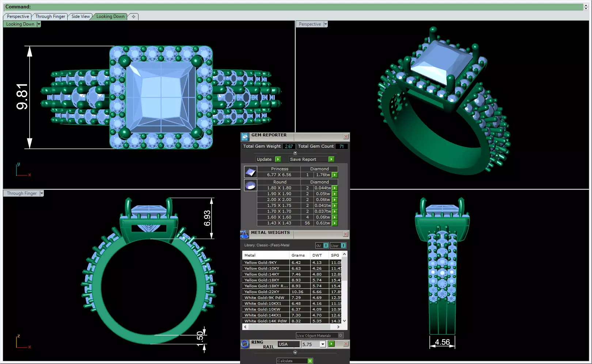Click the Save Report button
This screenshot has width=592, height=364.
tap(309, 159)
